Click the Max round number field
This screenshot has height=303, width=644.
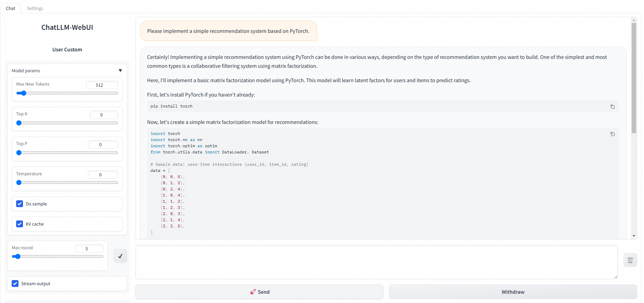89,249
